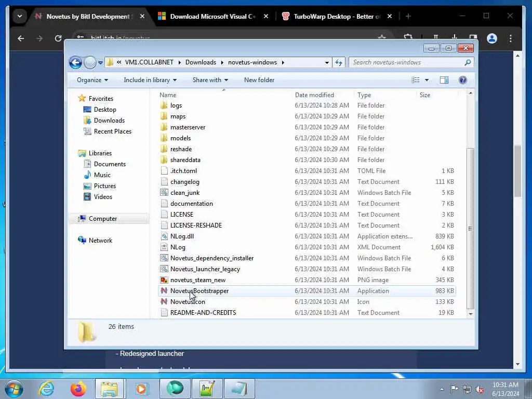
Task: Open the Documents library
Action: coord(110,164)
